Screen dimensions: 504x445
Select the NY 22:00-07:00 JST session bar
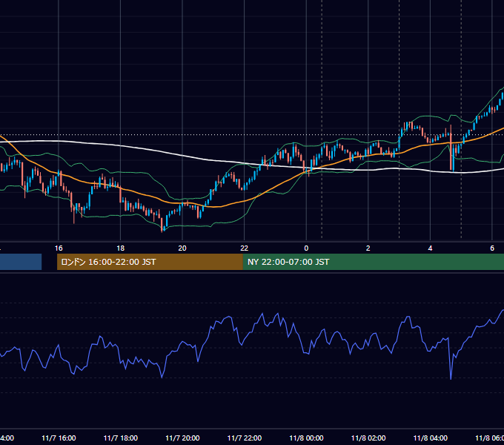coord(373,262)
